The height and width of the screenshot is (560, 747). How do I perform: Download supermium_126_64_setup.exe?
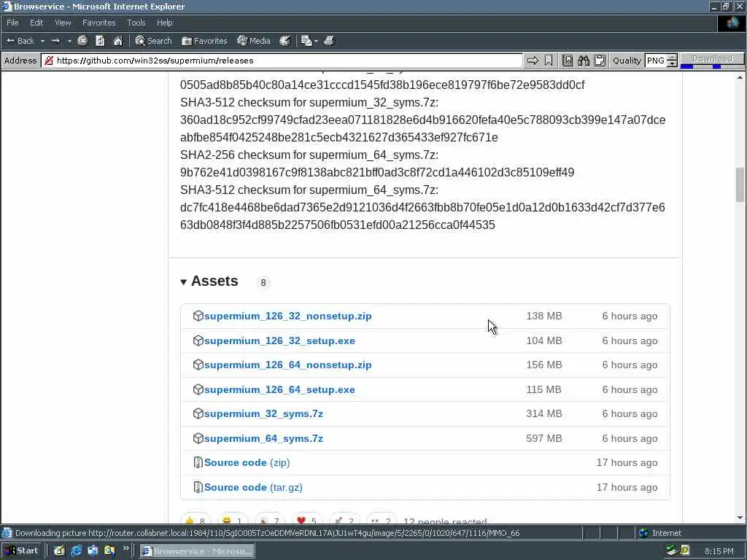(279, 390)
